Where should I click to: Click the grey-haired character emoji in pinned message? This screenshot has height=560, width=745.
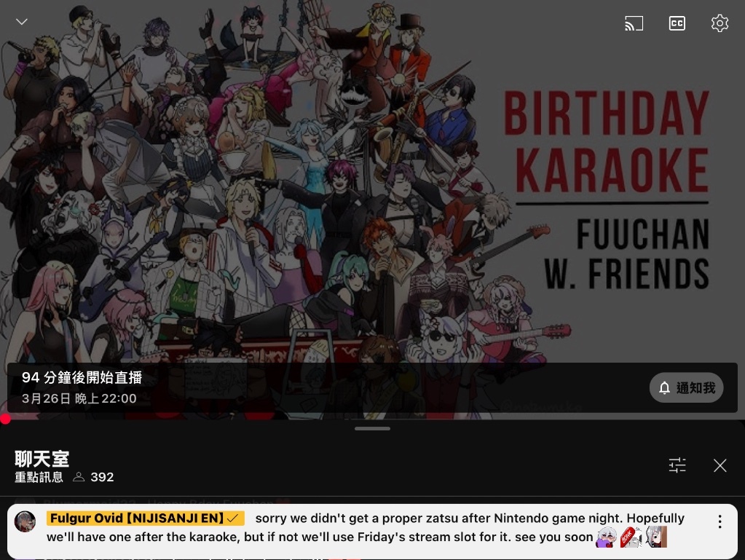coord(656,537)
